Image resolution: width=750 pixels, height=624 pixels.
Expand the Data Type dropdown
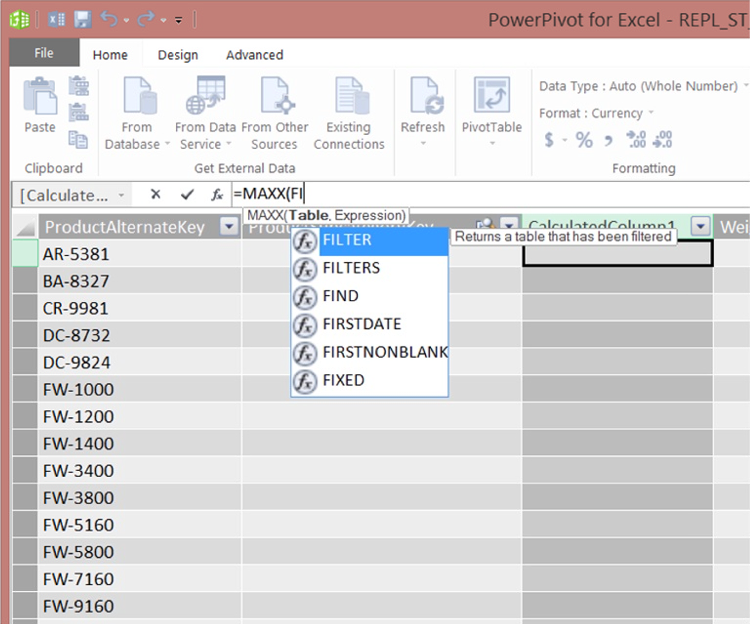640,87
